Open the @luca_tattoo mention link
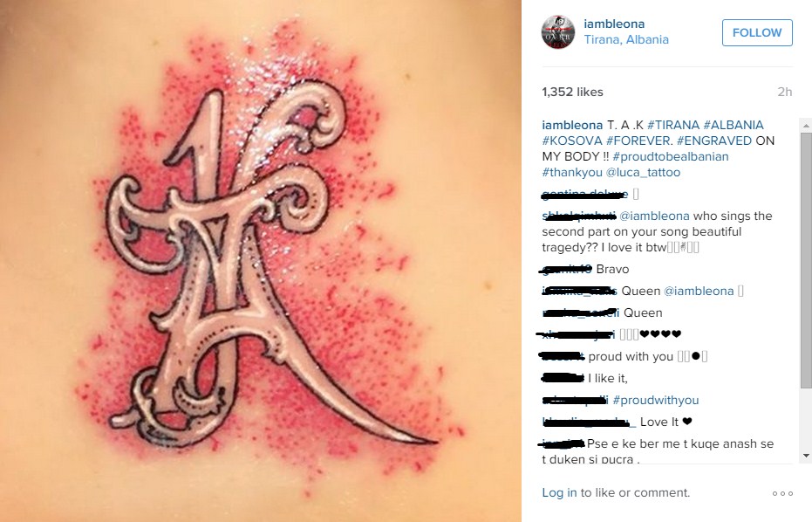 [643, 172]
